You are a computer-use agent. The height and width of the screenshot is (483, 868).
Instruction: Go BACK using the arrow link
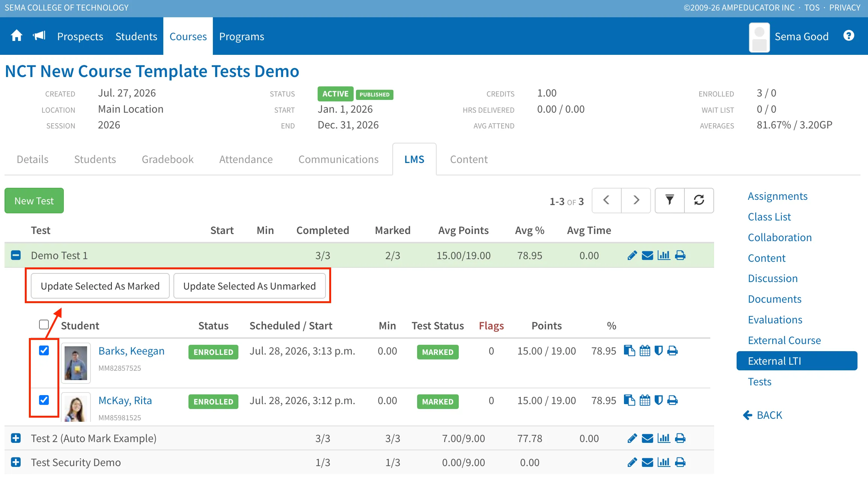point(763,415)
